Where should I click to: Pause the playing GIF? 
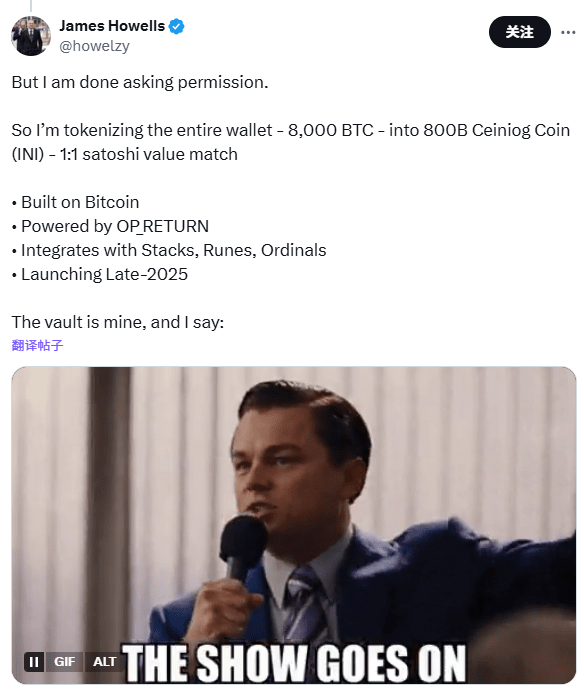[34, 661]
